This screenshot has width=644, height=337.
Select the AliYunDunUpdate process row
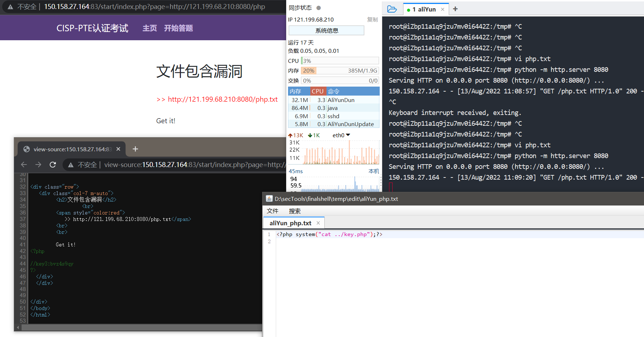tap(334, 124)
